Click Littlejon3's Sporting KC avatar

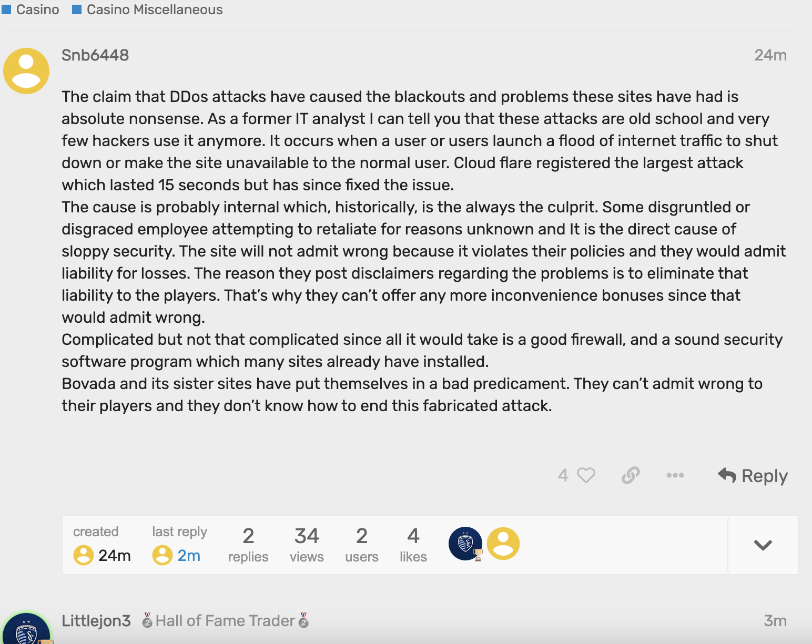coord(26,631)
